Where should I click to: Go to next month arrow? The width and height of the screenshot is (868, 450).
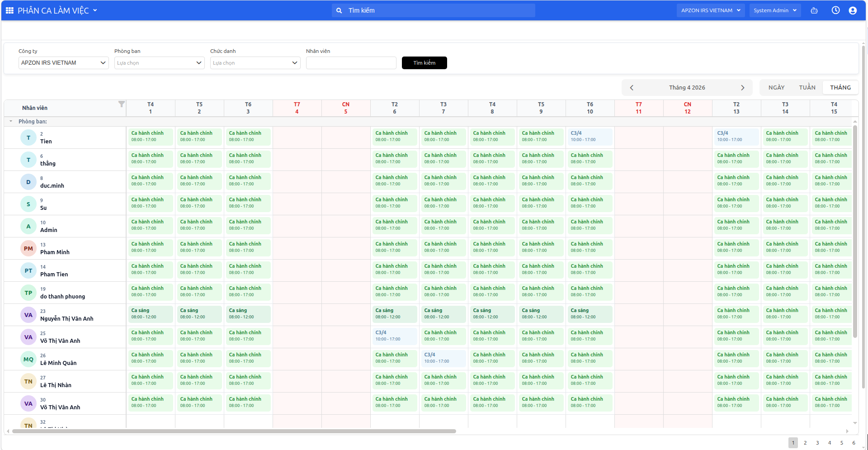coord(742,88)
